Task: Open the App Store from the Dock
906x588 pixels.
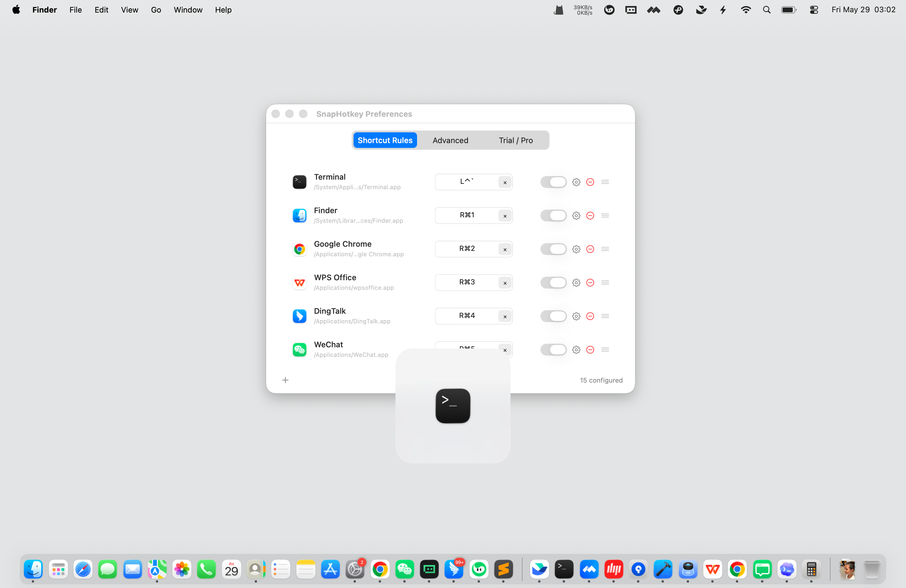Action: [330, 569]
